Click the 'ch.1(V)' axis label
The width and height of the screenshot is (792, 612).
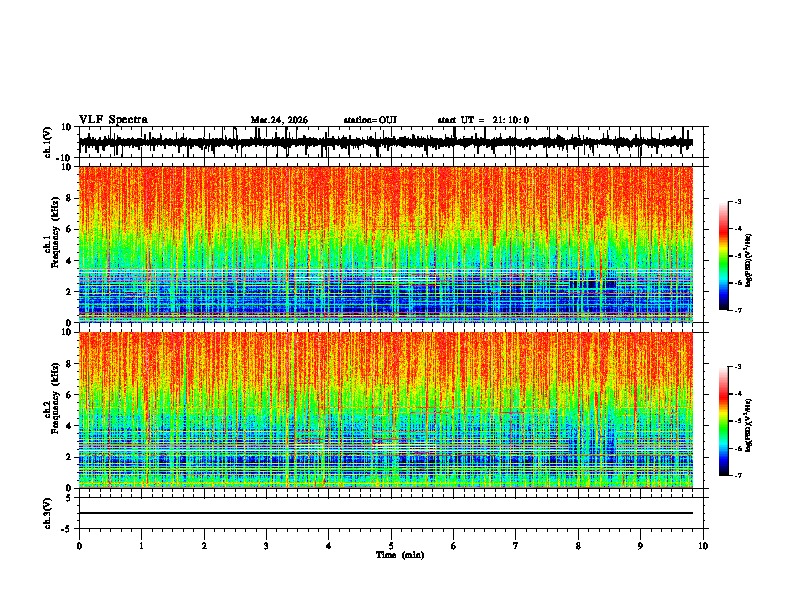click(48, 142)
